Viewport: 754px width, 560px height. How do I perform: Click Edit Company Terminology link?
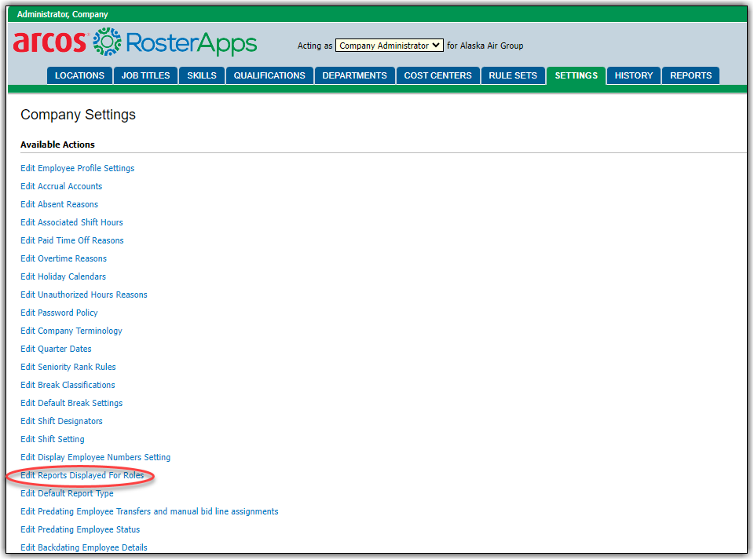[71, 331]
